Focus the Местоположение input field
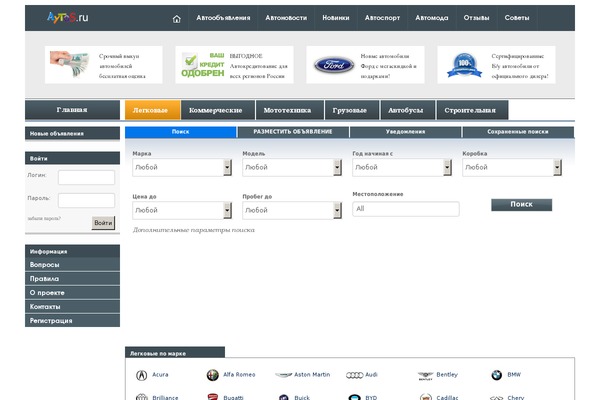The width and height of the screenshot is (600, 400). tap(406, 209)
